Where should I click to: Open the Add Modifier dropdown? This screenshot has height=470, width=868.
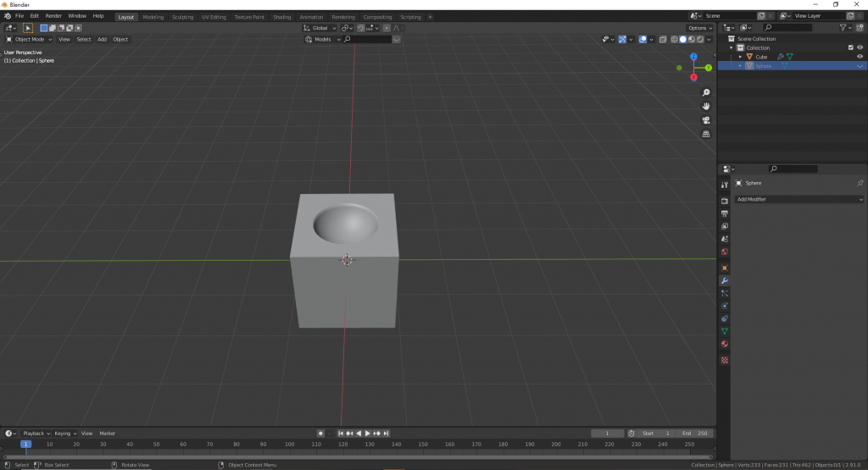point(798,199)
